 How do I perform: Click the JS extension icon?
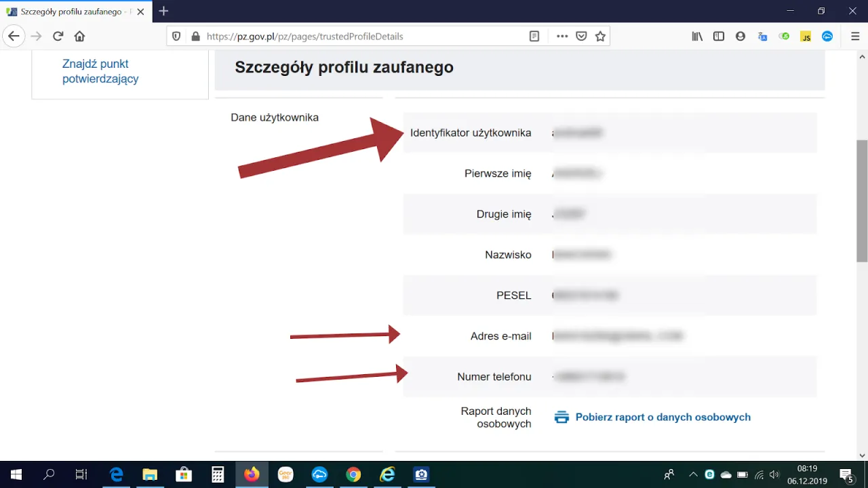click(806, 36)
